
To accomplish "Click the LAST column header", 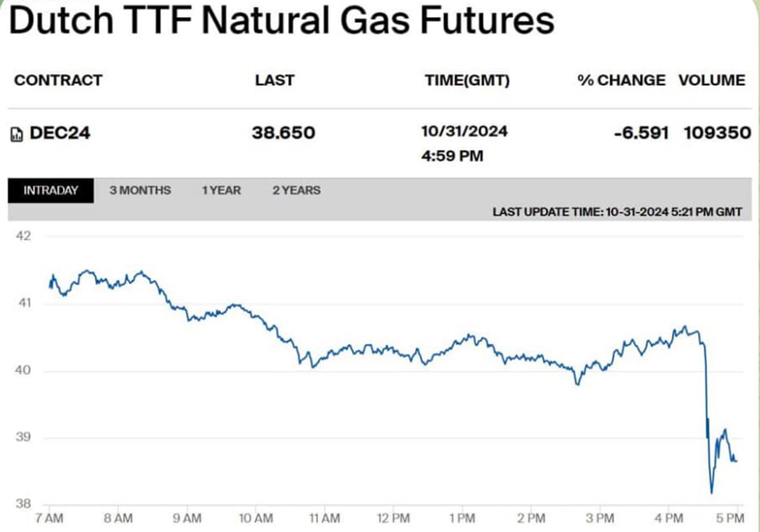I will (x=275, y=81).
